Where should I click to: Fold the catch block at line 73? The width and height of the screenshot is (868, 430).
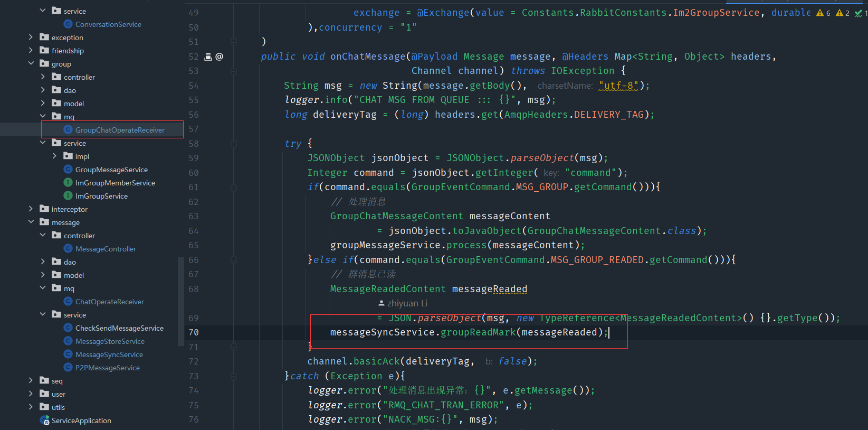(233, 376)
